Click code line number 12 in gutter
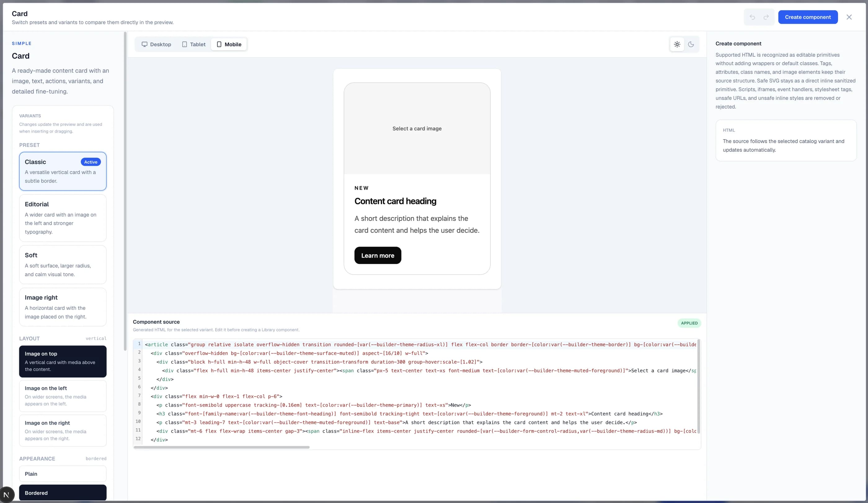The image size is (868, 503). 138,439
